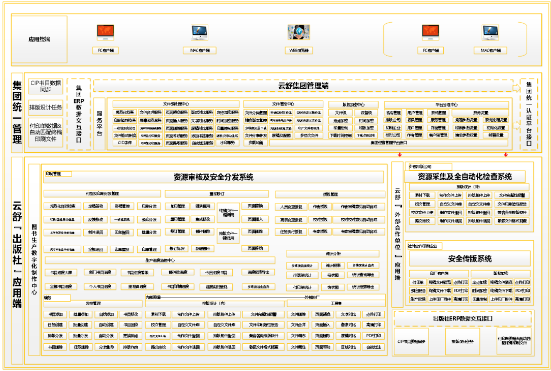Click the CIP书目数据同步 box

(45, 86)
